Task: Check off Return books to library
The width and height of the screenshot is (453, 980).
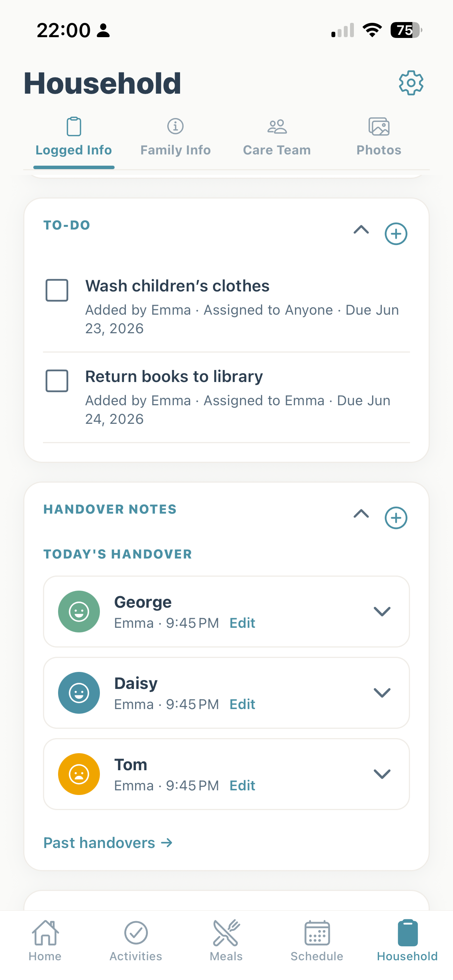Action: point(57,380)
